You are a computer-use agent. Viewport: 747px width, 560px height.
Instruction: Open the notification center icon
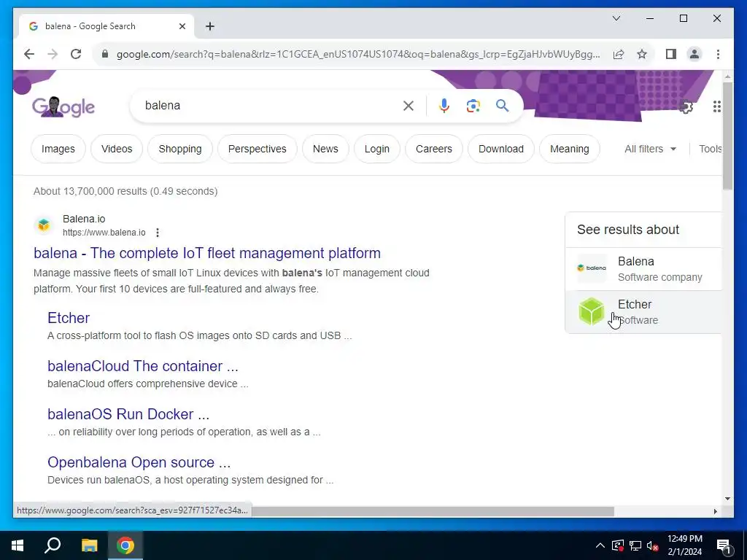[x=724, y=545]
